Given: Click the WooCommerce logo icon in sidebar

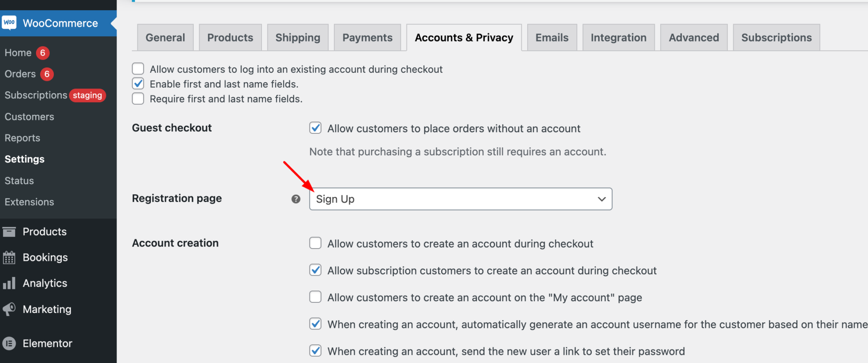Looking at the screenshot, I should pos(9,23).
